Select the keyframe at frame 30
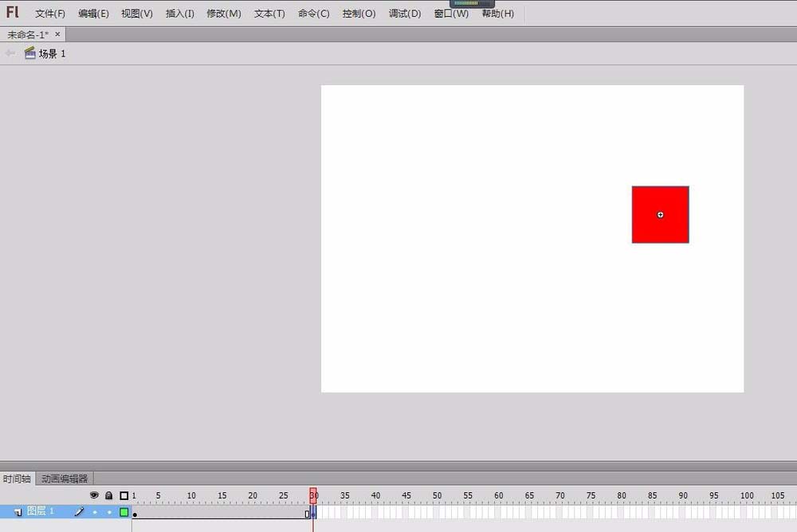 [313, 513]
